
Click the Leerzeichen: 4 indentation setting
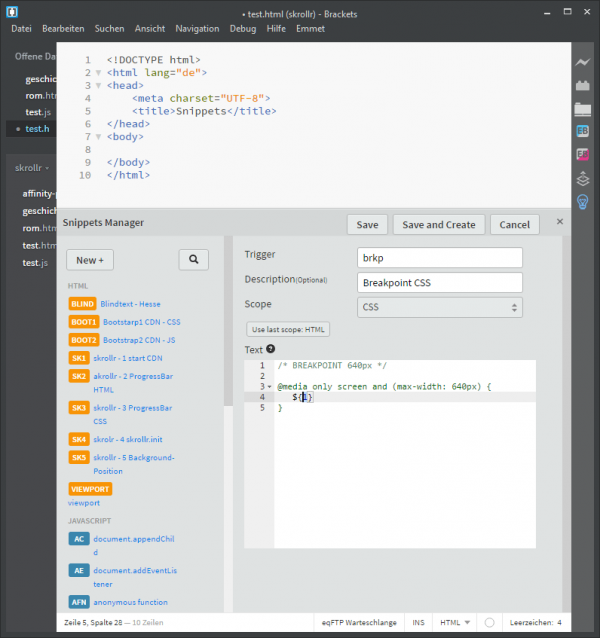tap(535, 623)
